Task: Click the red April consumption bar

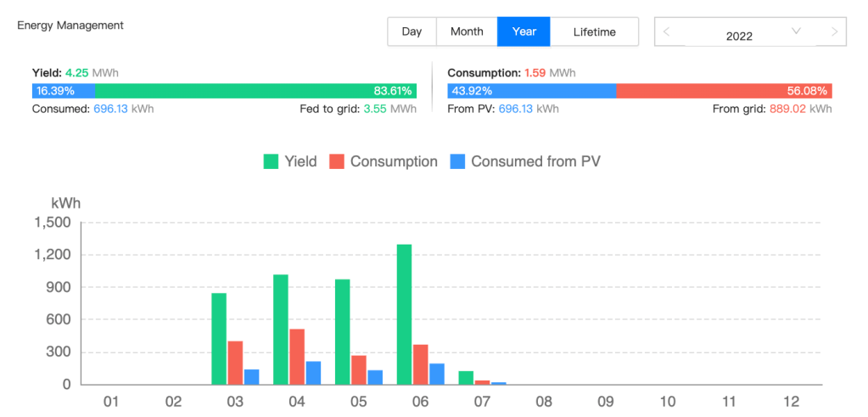Action: point(298,357)
